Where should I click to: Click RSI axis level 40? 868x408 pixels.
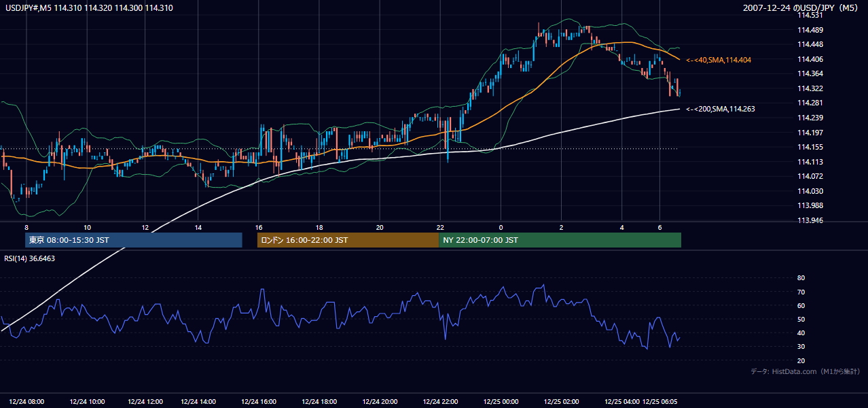point(801,333)
